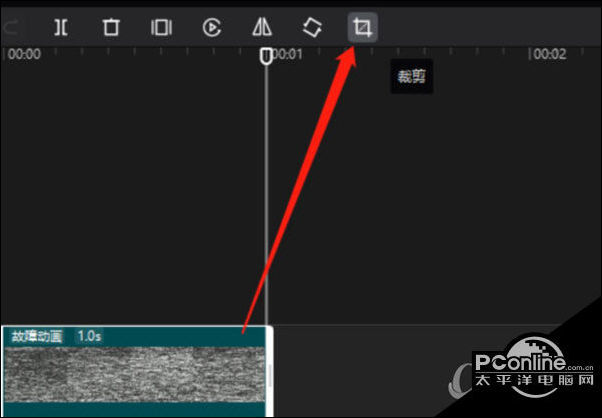602x418 pixels.
Task: Click the partially visible redo arrow
Action: pos(10,28)
